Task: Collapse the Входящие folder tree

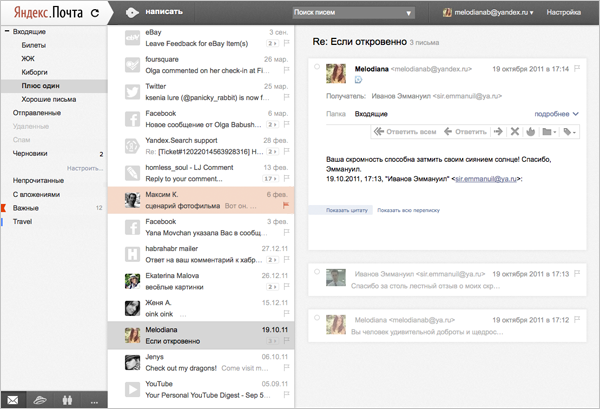Action: point(7,31)
